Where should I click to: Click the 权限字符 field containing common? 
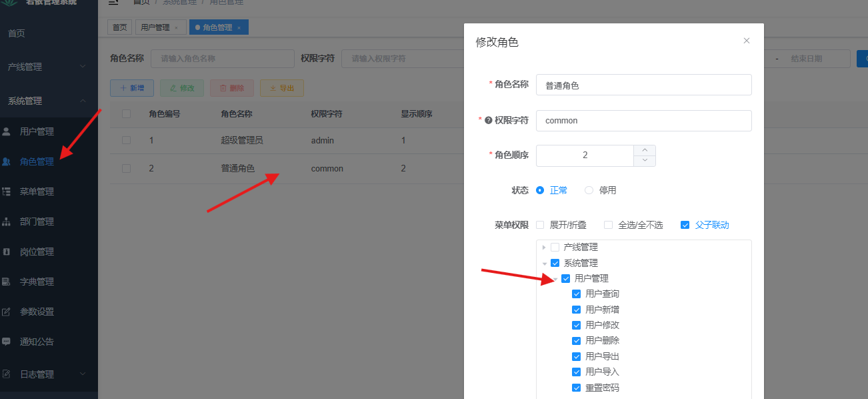(644, 121)
